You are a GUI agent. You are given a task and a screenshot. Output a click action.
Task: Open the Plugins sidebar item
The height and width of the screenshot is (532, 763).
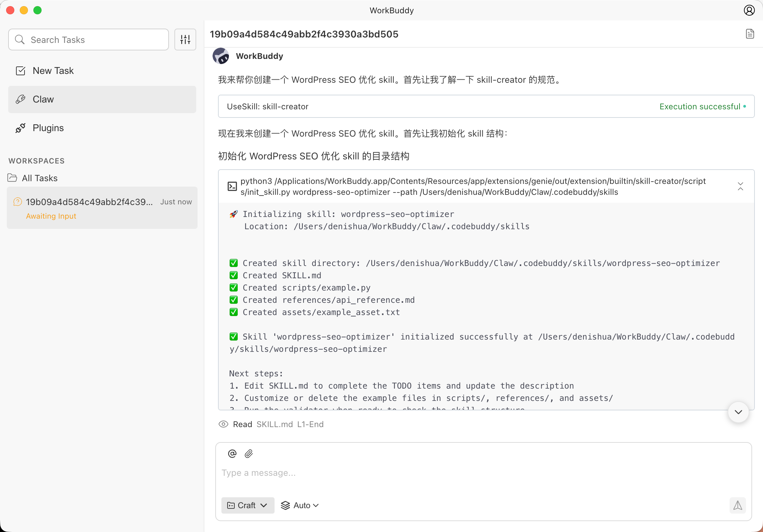102,128
